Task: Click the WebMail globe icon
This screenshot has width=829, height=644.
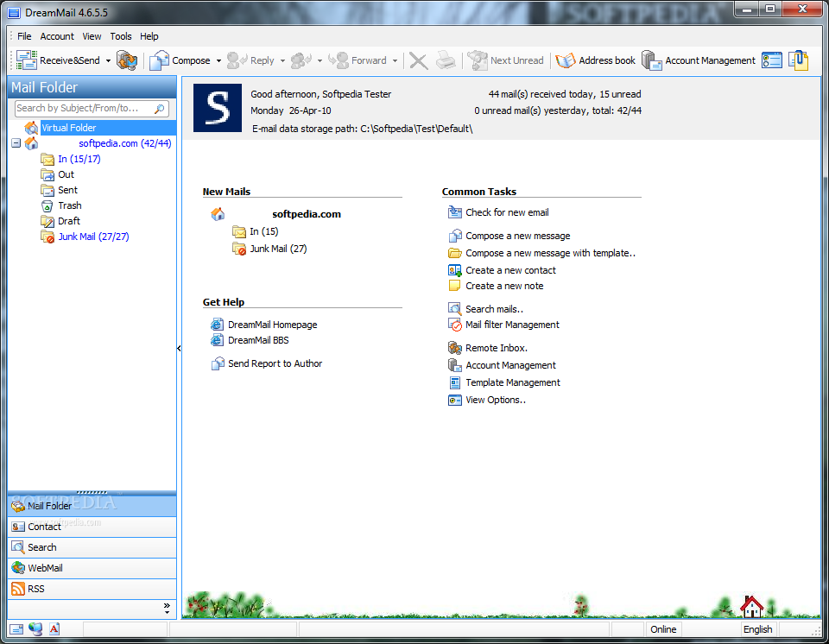Action: (18, 568)
